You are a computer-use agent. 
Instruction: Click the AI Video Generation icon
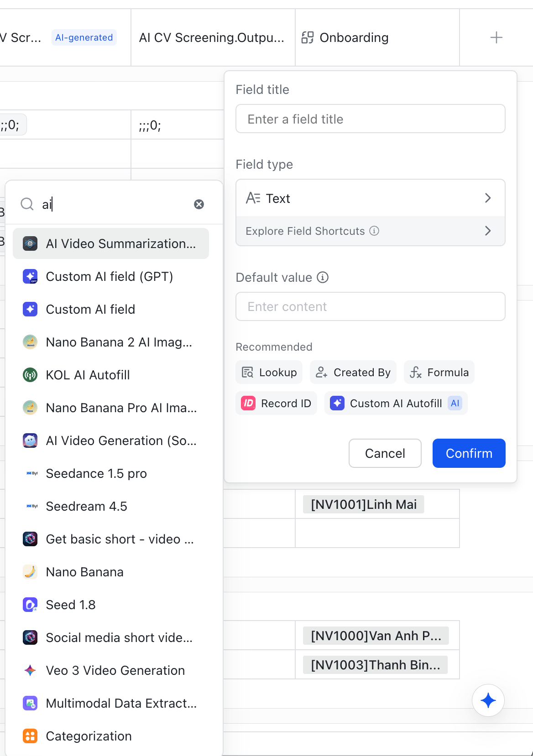click(x=30, y=440)
